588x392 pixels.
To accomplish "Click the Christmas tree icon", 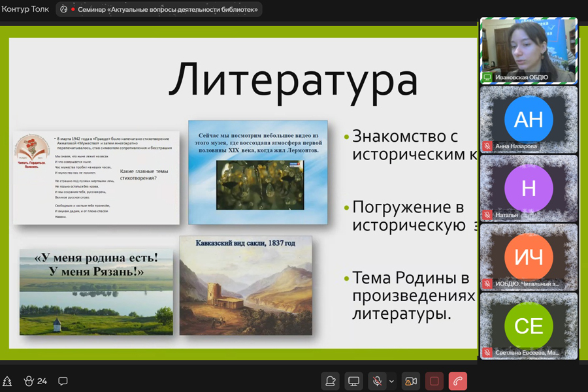I will pyautogui.click(x=7, y=381).
